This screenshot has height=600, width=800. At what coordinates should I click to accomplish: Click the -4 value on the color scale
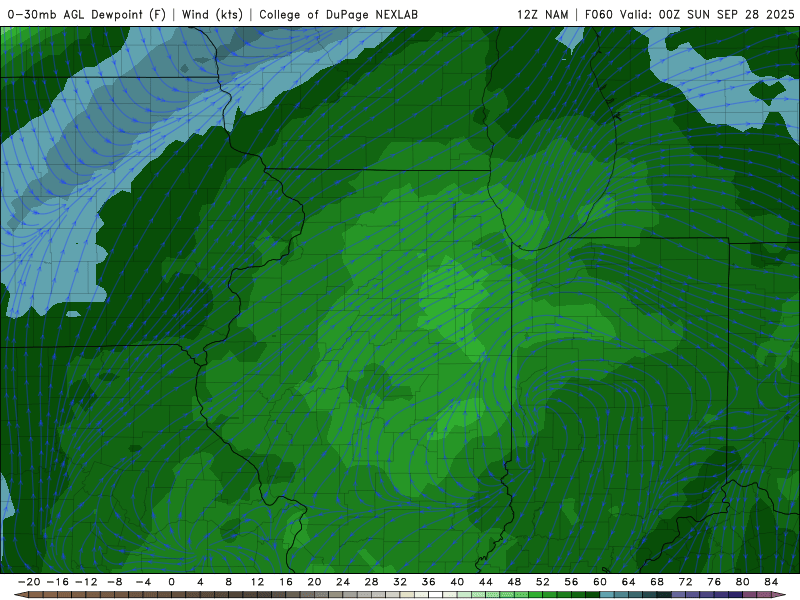(143, 582)
